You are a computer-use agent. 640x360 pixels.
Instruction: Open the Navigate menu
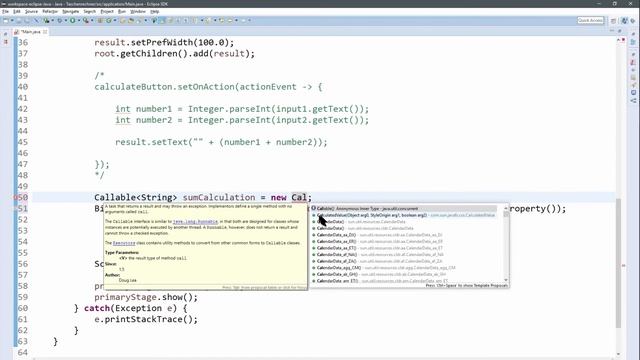coord(71,11)
